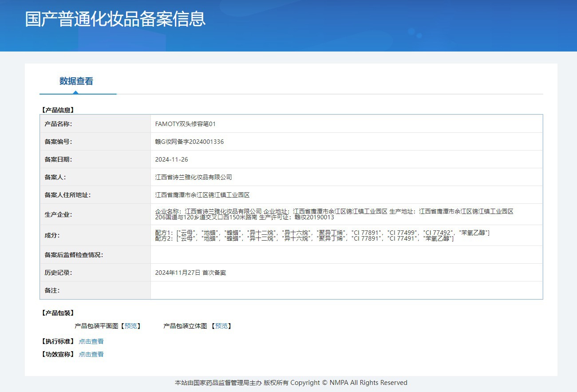This screenshot has height=392, width=577.
Task: Select product name FAMOTY双头修容笔01
Action: [x=186, y=124]
